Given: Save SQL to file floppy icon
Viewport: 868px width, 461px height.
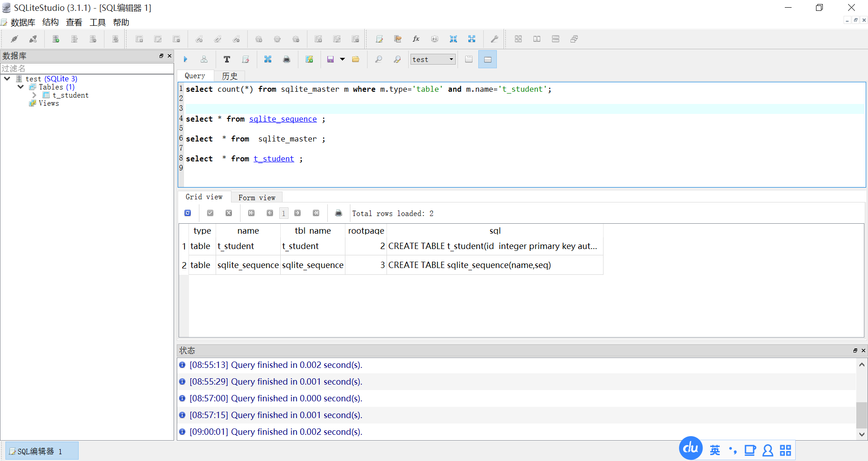Looking at the screenshot, I should coord(330,59).
